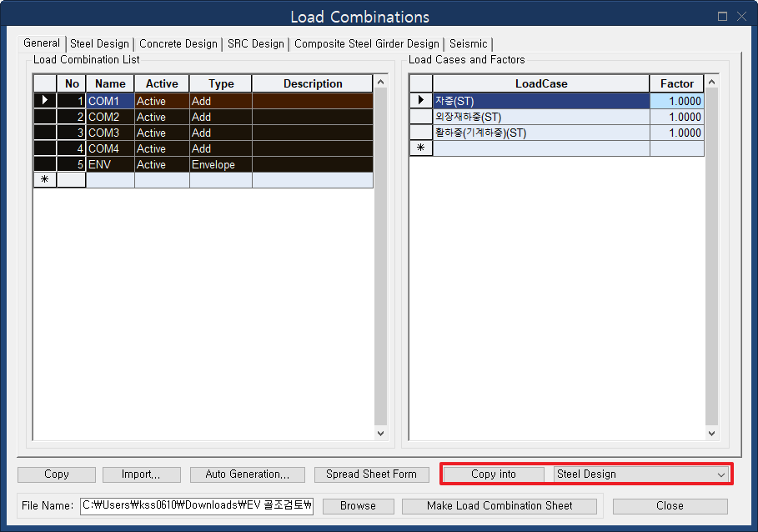
Task: Click the Envelope type cell
Action: (220, 165)
